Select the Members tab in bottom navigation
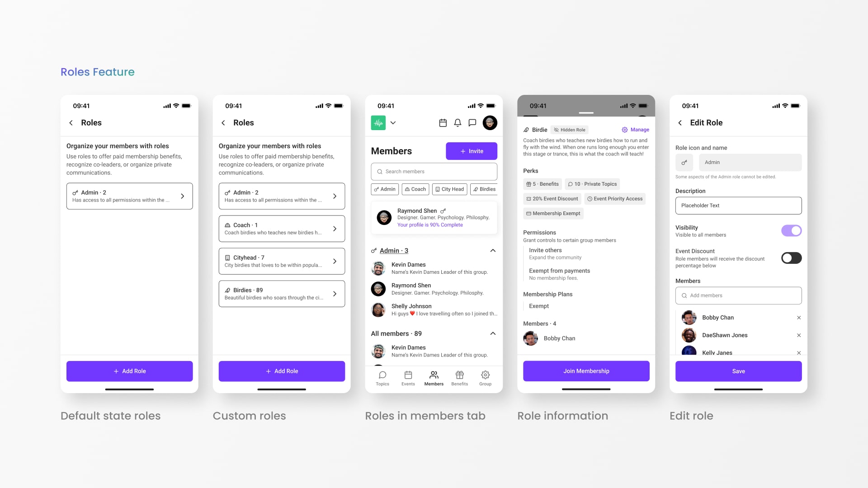 point(434,377)
